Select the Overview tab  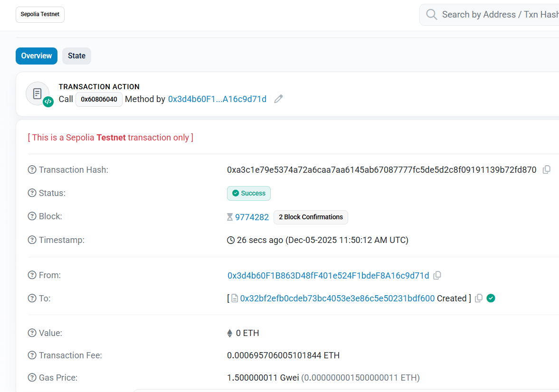pyautogui.click(x=37, y=56)
